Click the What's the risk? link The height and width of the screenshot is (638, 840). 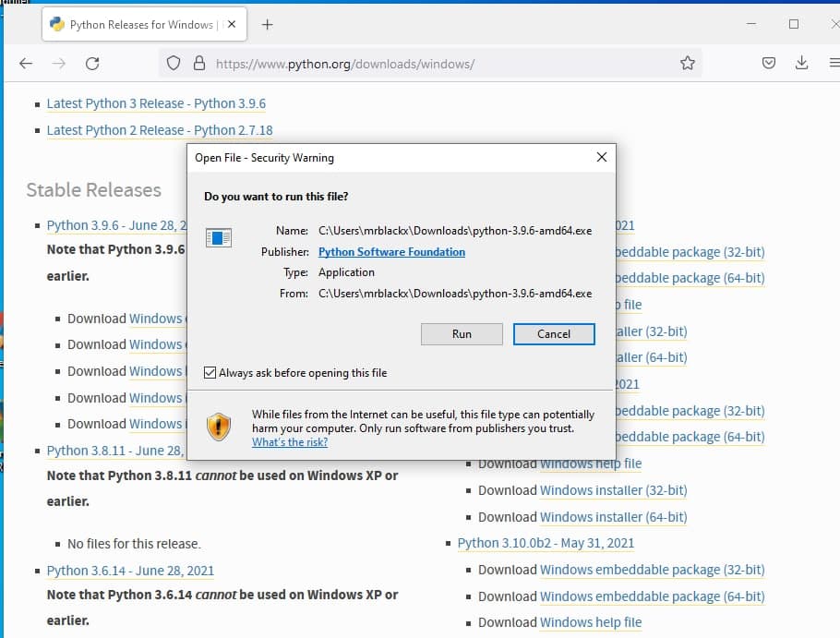(x=289, y=442)
